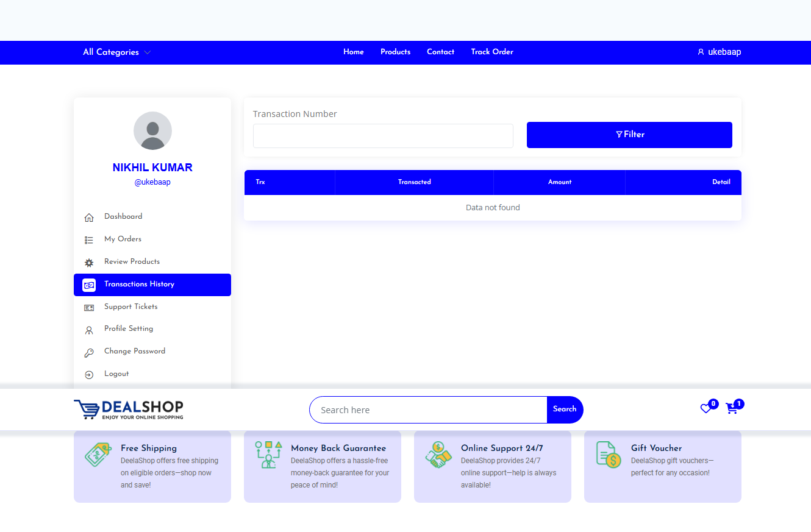Open the Track Order page

[492, 52]
